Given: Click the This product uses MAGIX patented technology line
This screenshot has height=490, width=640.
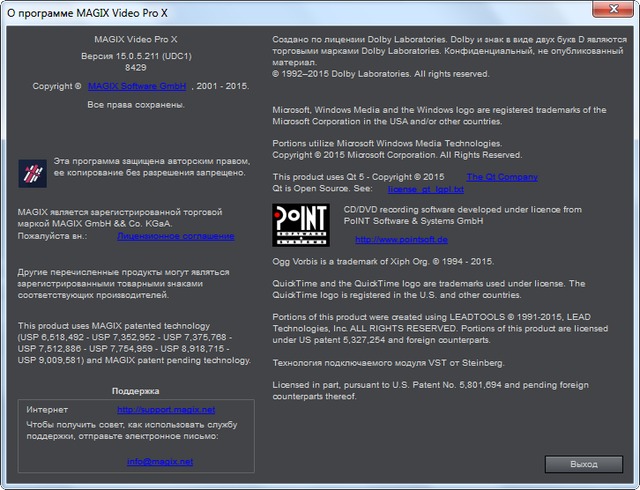Looking at the screenshot, I should [113, 326].
